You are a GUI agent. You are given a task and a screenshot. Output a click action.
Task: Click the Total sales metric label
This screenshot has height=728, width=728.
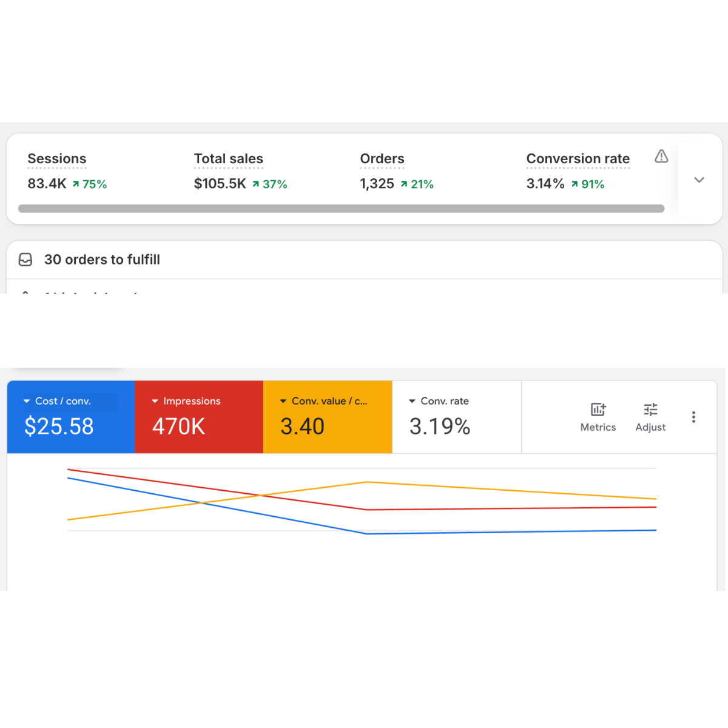(x=229, y=158)
